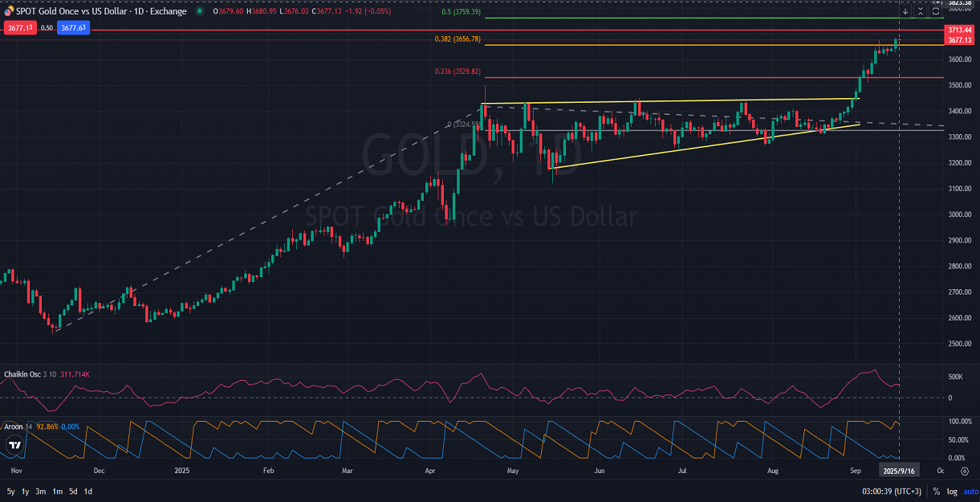The height and width of the screenshot is (502, 980).
Task: Click blue buy price 3677.63 button
Action: pyautogui.click(x=72, y=27)
